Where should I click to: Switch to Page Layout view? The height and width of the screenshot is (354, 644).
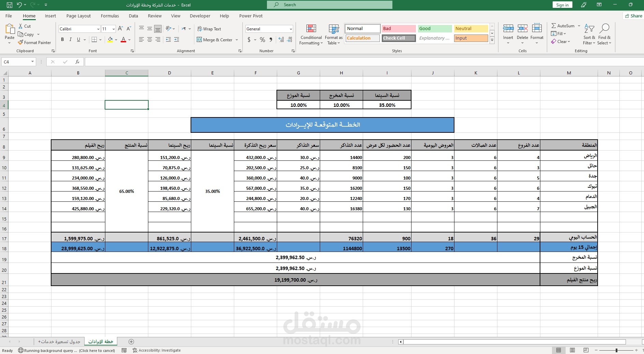572,350
